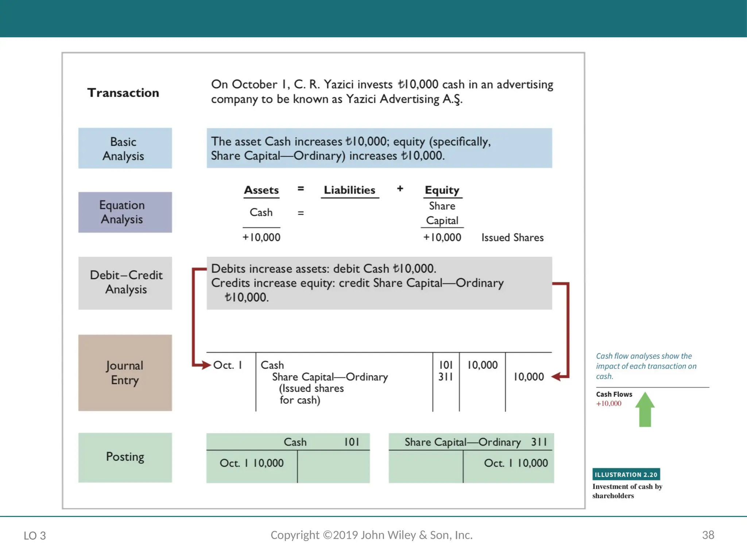Click the Copyright 2019 John Wiley footer text
Viewport: 747px width, 560px height.
pyautogui.click(x=371, y=535)
